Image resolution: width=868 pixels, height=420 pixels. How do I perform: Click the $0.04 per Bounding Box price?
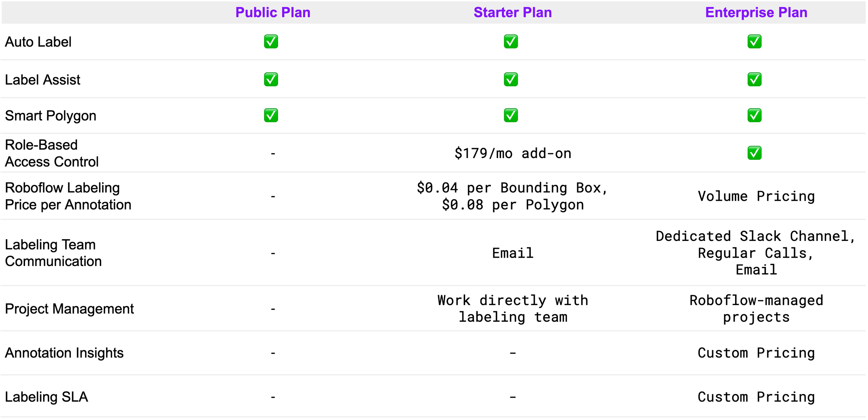[x=512, y=188]
